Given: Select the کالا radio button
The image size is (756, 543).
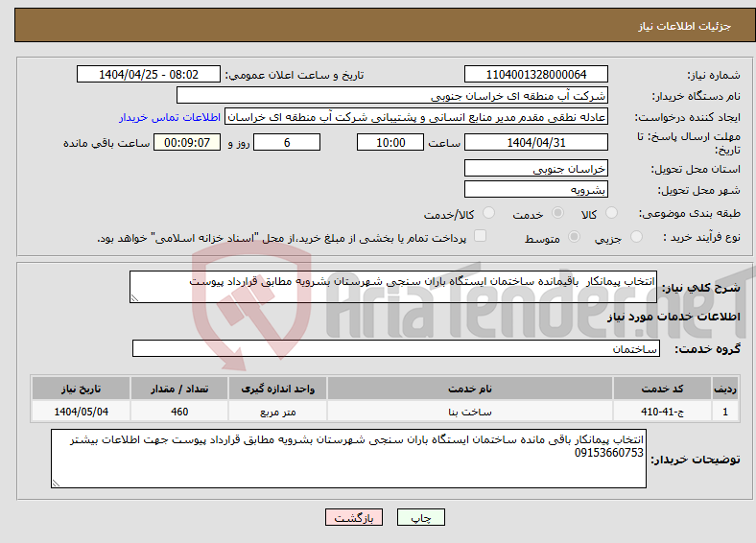Looking at the screenshot, I should (x=611, y=213).
